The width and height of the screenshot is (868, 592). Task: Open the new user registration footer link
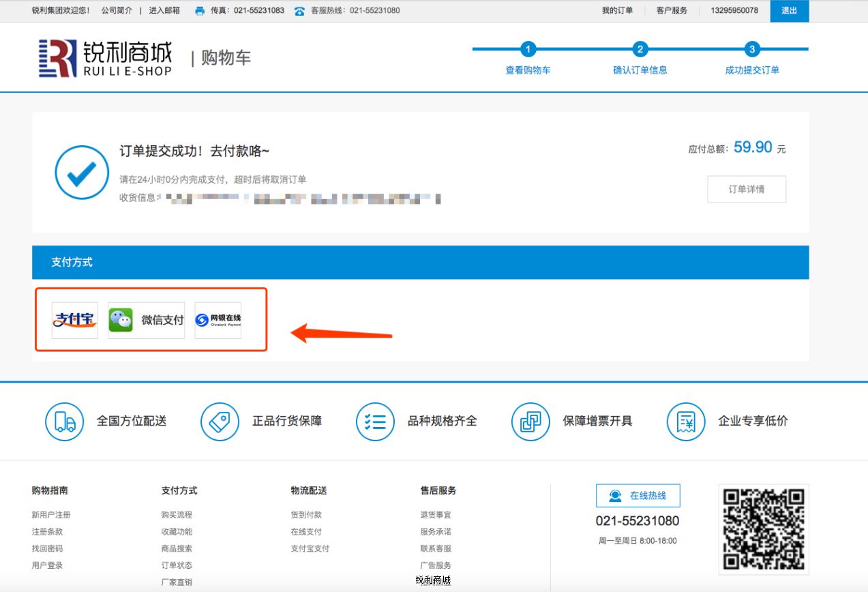click(x=51, y=515)
